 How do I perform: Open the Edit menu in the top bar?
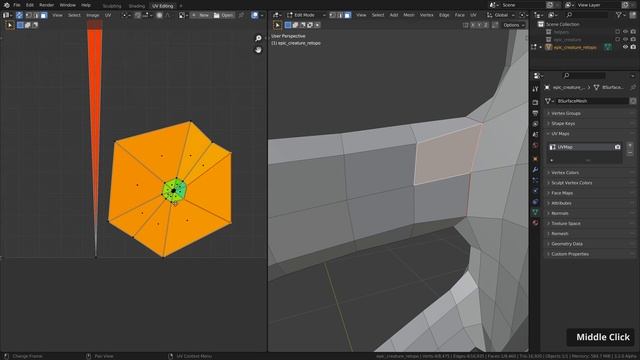tap(30, 5)
